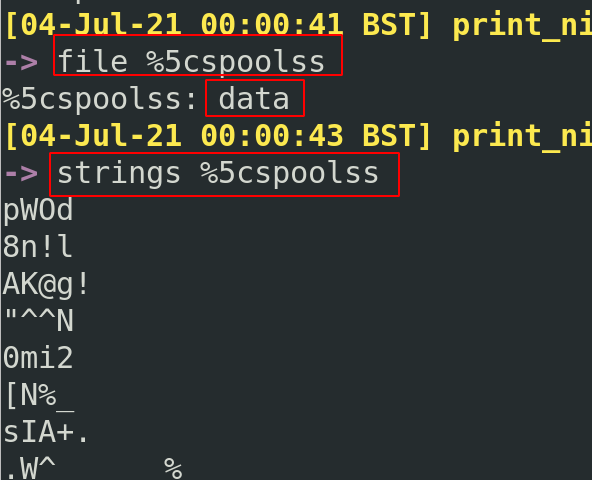The image size is (592, 480).
Task: Click the '0mi2' output line
Action: tap(38, 358)
